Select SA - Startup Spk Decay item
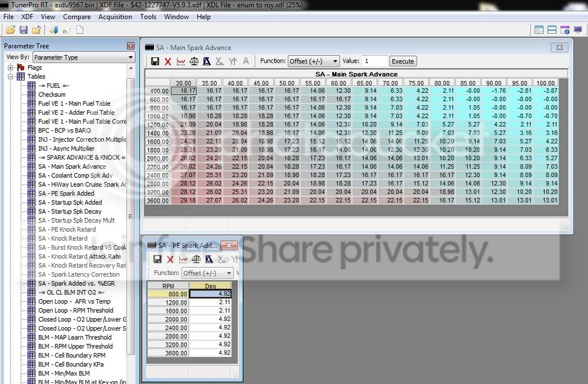Screen dimensions: 588x384 click(x=69, y=211)
